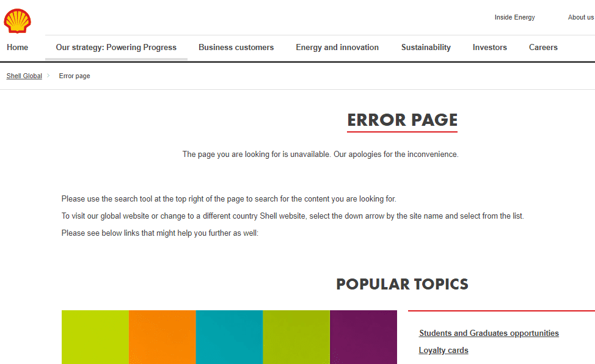The width and height of the screenshot is (595, 364).
Task: Go to the Sustainability section
Action: click(x=426, y=48)
